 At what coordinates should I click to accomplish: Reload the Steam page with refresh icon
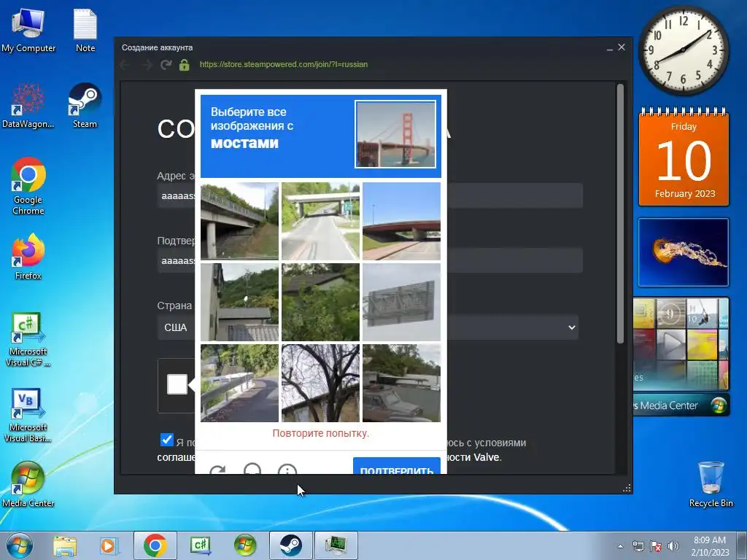pos(166,64)
